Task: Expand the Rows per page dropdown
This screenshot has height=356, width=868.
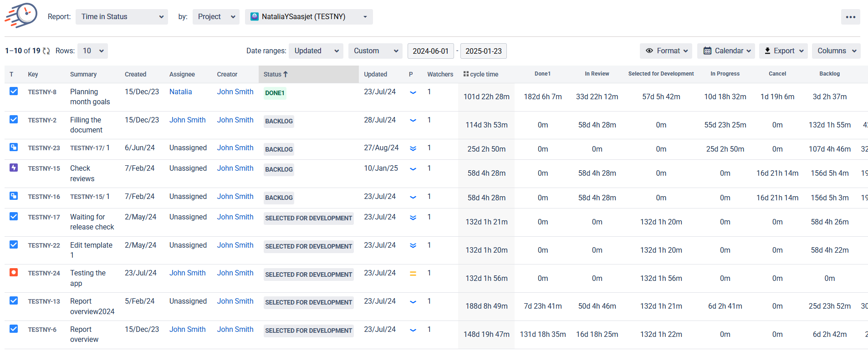Action: click(92, 51)
